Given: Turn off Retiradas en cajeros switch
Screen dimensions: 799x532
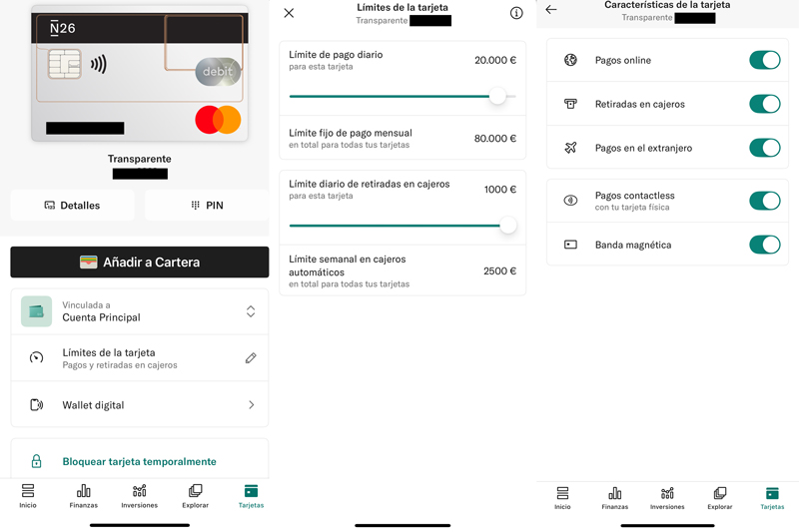Looking at the screenshot, I should 764,104.
